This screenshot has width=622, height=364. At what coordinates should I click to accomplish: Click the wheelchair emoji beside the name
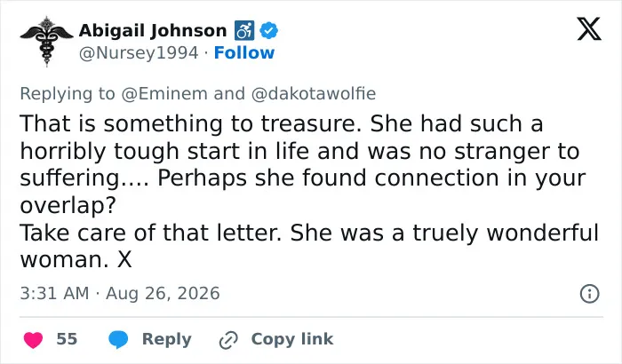[244, 30]
